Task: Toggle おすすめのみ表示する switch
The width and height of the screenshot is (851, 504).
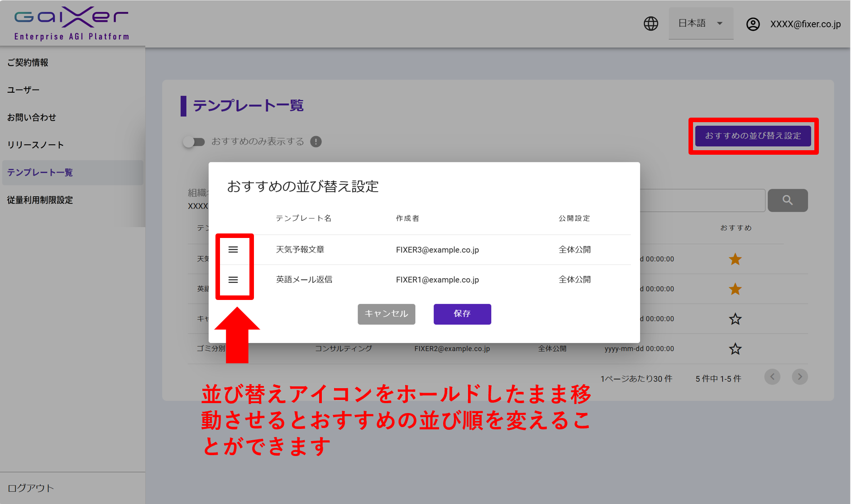Action: pyautogui.click(x=194, y=142)
